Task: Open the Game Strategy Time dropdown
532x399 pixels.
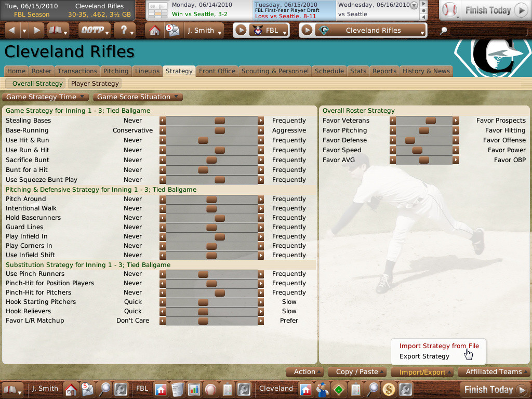Action: 45,97
